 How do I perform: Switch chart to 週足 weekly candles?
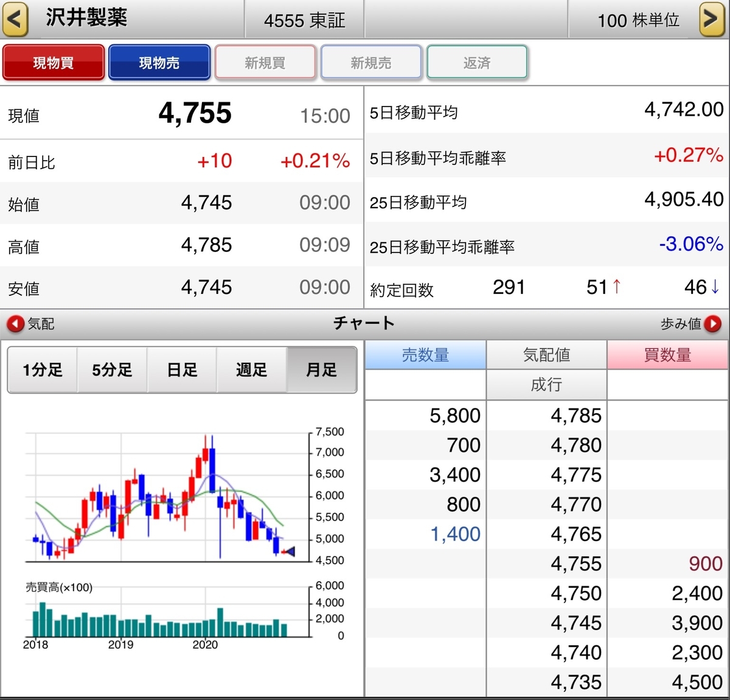[x=251, y=370]
